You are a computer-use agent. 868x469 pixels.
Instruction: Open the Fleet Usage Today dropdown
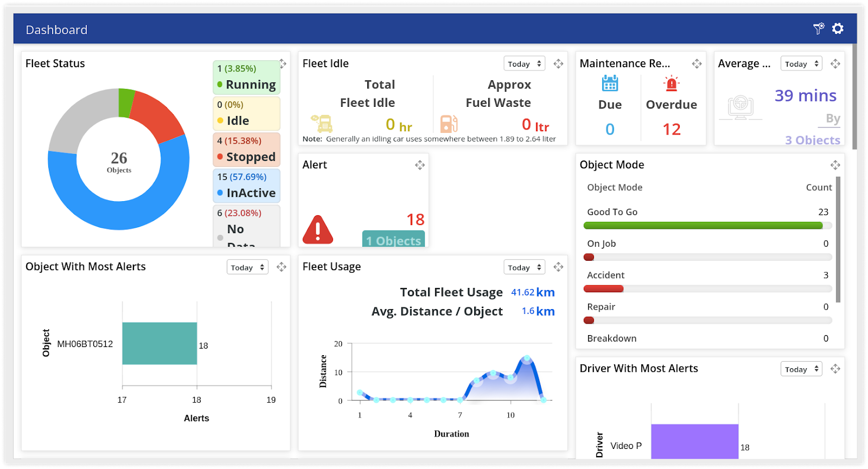tap(524, 267)
